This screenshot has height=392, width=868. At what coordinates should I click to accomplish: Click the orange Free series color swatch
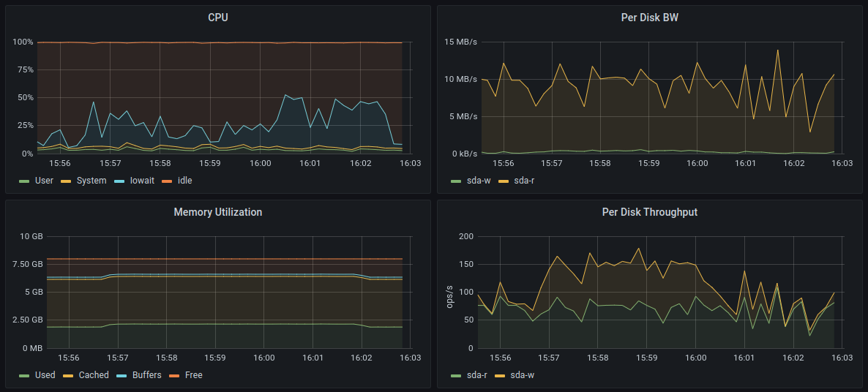tap(174, 375)
